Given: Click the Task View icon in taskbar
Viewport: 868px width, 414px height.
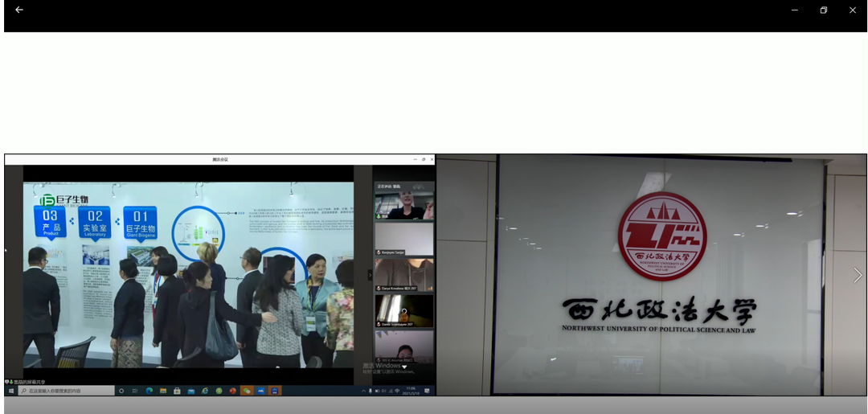Looking at the screenshot, I should [134, 391].
